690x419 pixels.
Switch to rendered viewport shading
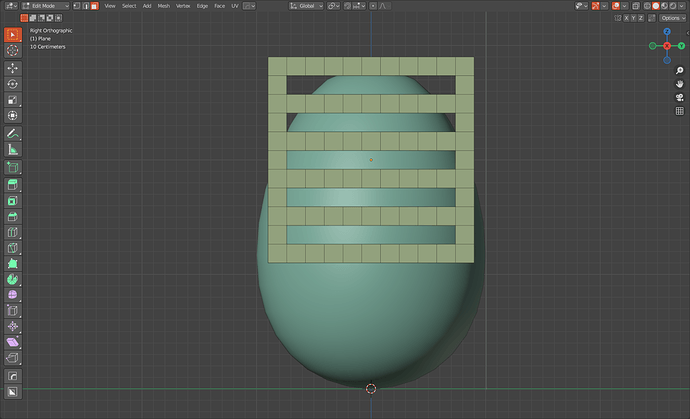point(673,6)
